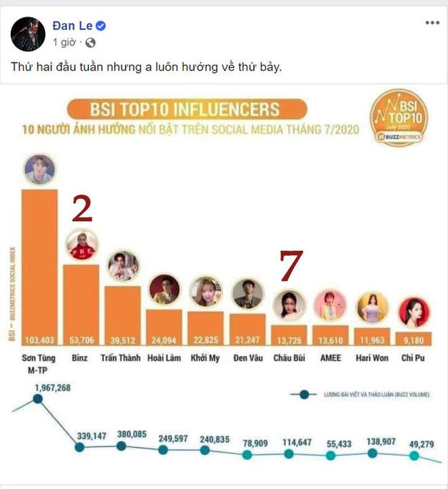
Task: Select the avatar above the Binz bar
Action: pos(81,245)
